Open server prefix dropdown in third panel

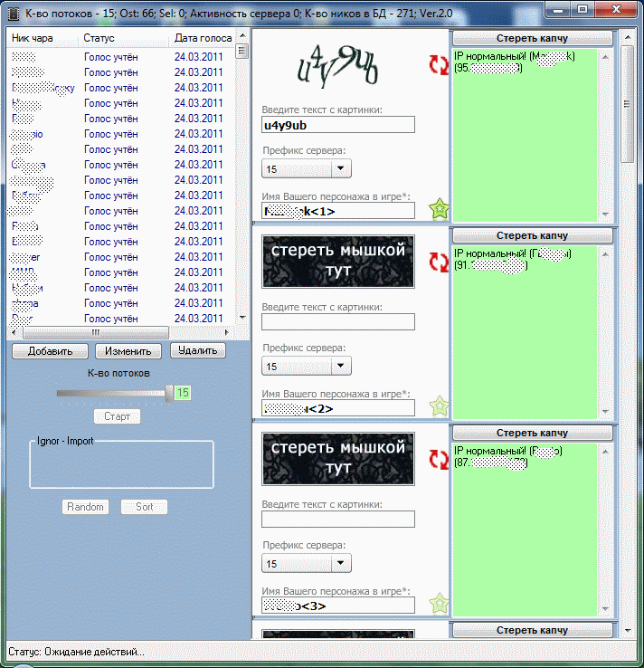coord(340,563)
